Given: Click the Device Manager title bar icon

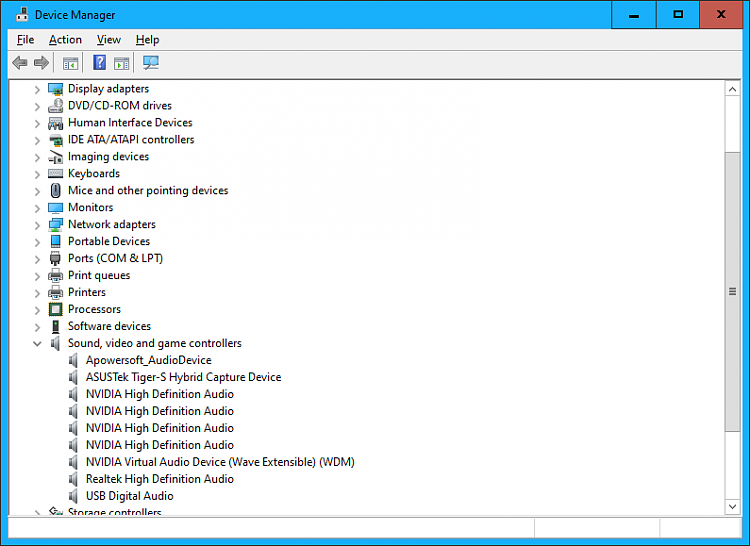Looking at the screenshot, I should pyautogui.click(x=22, y=15).
